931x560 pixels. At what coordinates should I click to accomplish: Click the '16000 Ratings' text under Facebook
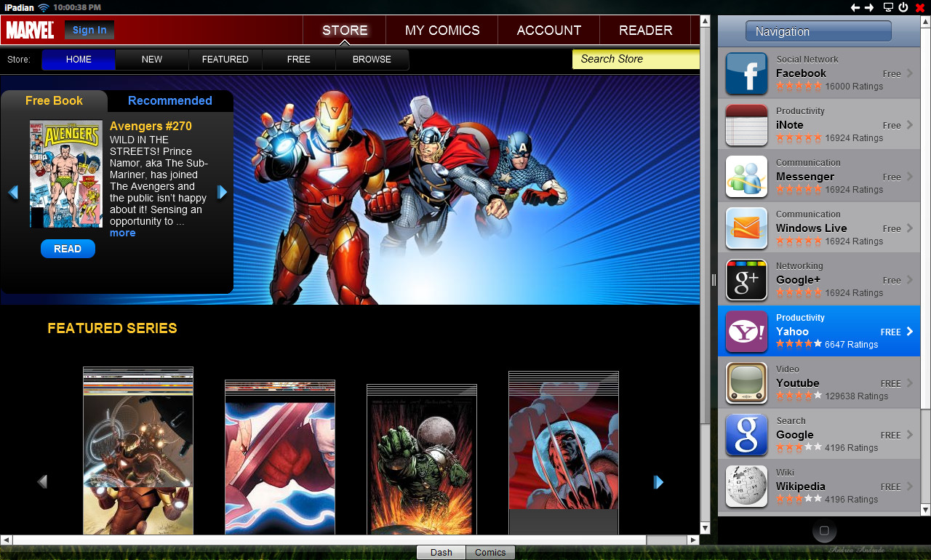pyautogui.click(x=854, y=87)
